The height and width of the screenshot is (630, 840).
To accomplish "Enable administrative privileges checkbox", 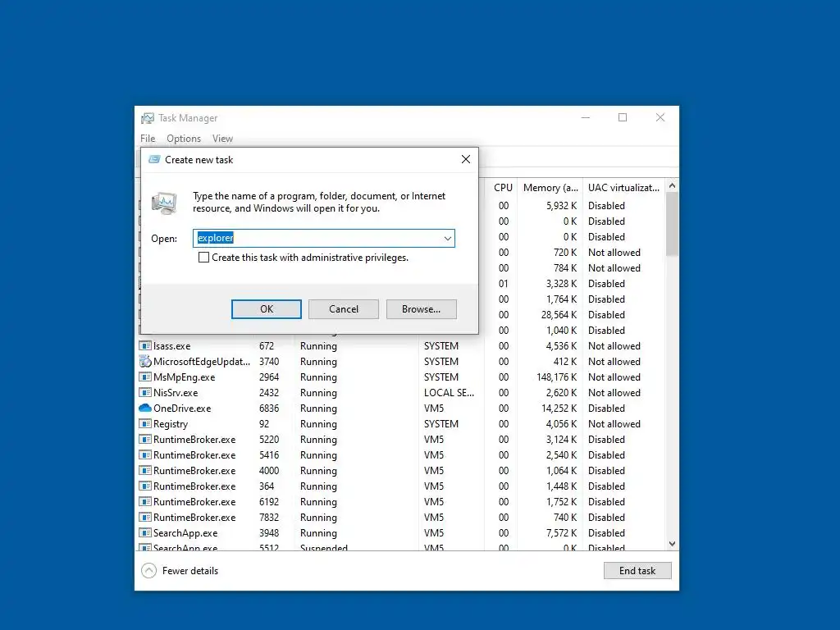I will [203, 257].
